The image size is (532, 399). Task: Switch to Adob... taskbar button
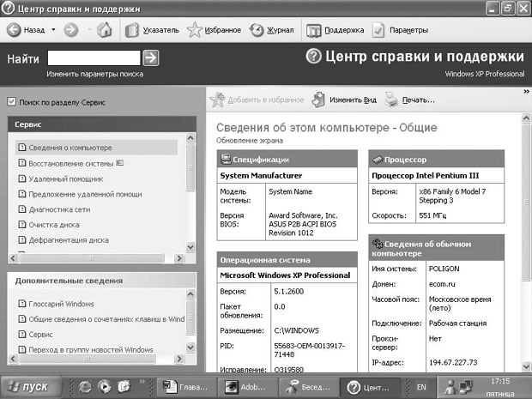click(x=246, y=387)
